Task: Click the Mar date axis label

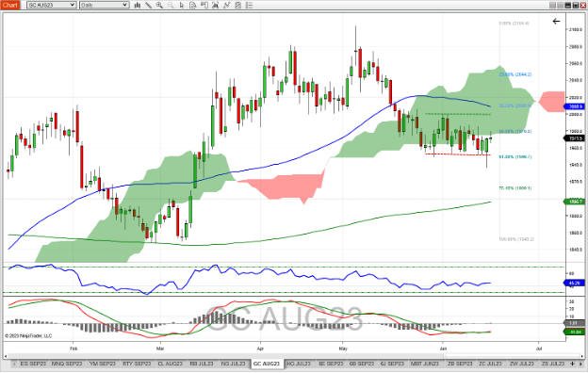Action: click(160, 349)
